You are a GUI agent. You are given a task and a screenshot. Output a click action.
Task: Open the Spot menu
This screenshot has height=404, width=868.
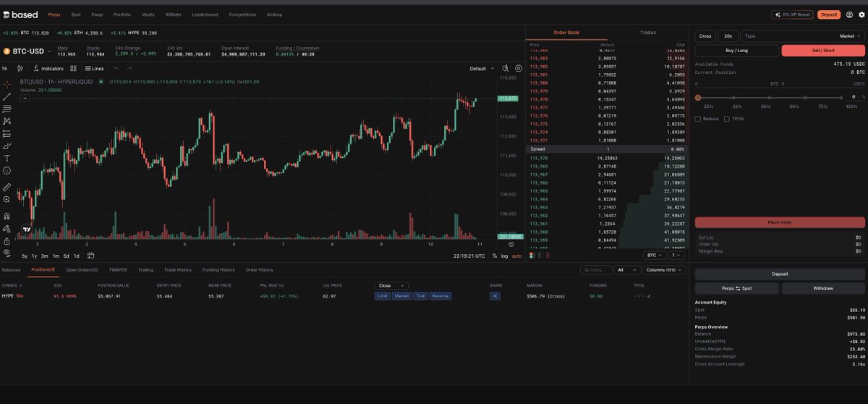coord(76,14)
